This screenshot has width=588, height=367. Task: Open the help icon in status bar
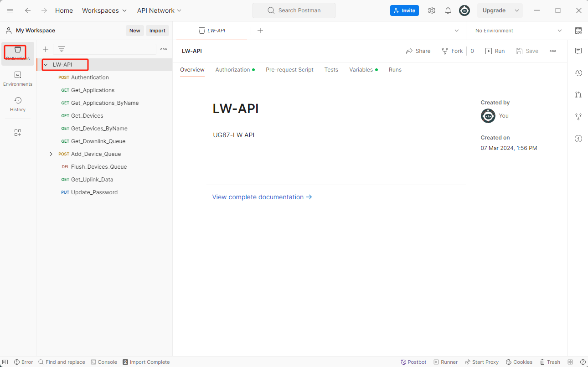click(583, 362)
